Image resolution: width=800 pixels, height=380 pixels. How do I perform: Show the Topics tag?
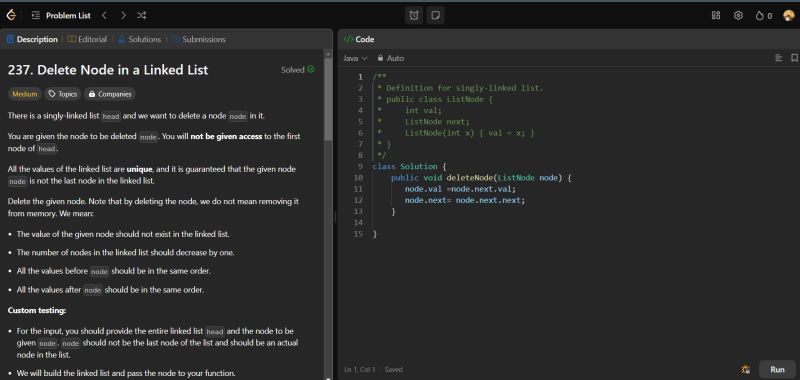63,94
